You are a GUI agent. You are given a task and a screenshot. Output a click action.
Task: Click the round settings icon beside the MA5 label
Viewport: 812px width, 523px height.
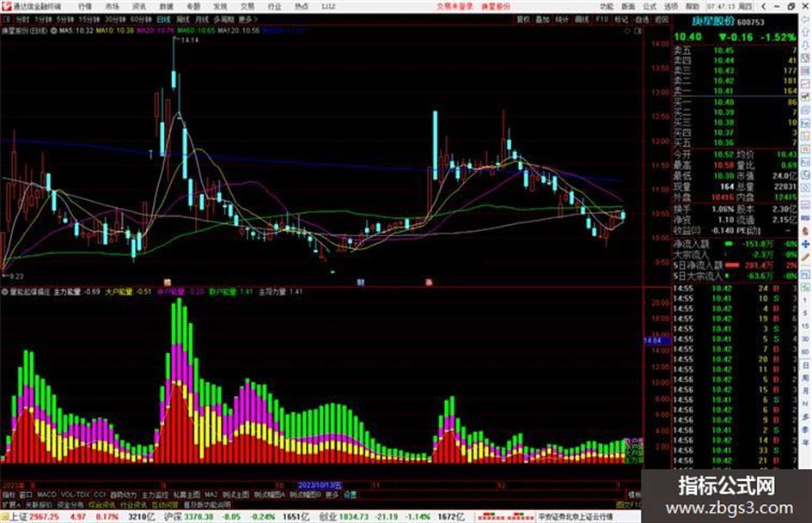coord(53,31)
